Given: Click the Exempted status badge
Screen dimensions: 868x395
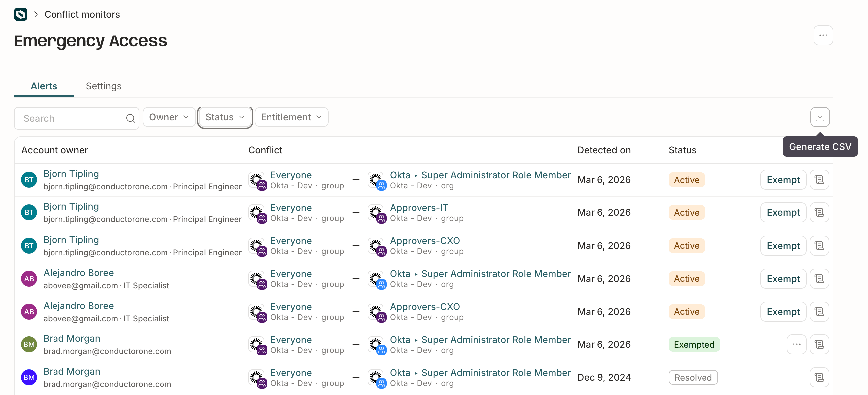Looking at the screenshot, I should pos(694,344).
